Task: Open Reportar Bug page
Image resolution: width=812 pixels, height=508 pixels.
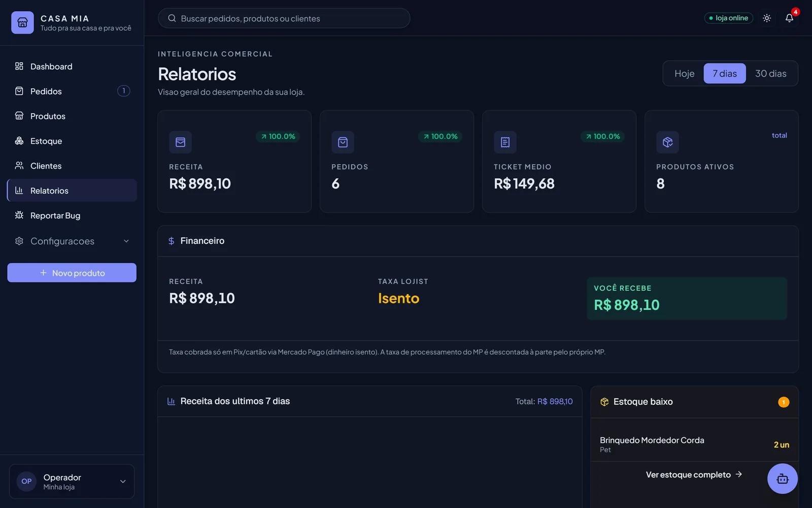Action: point(72,215)
